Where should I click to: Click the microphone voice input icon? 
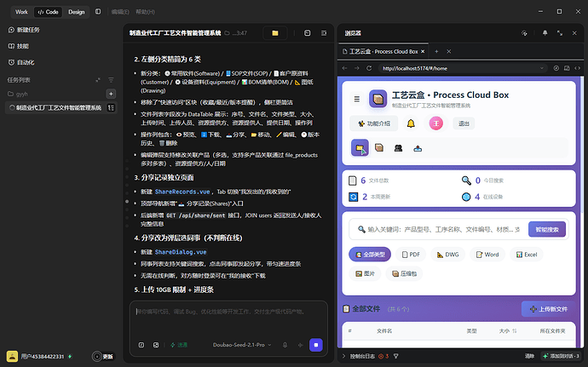coord(285,345)
